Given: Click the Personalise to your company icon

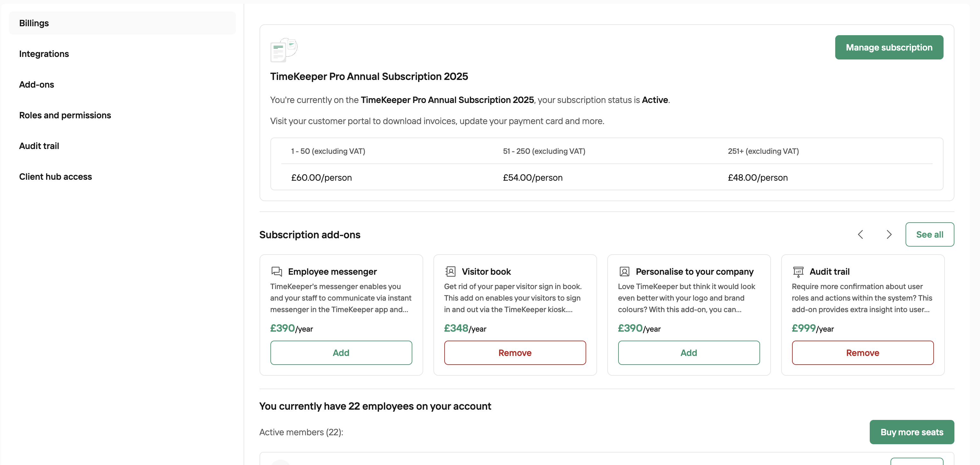Looking at the screenshot, I should pyautogui.click(x=624, y=271).
